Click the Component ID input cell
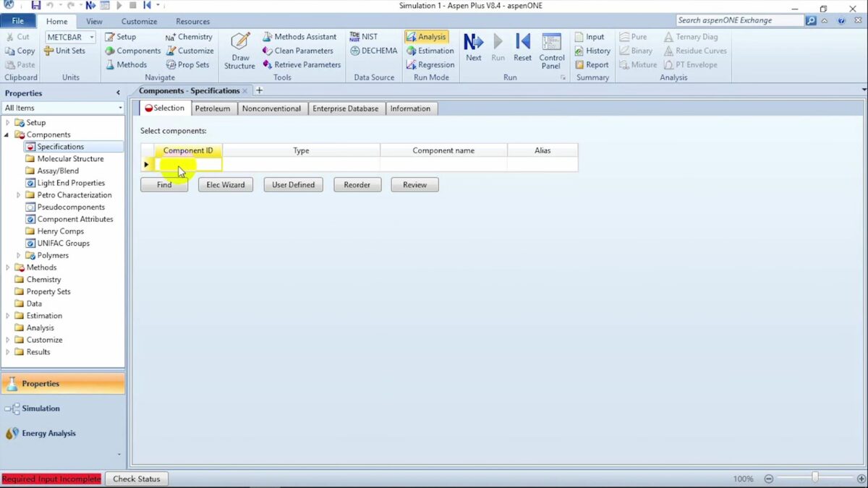The image size is (868, 488). (x=188, y=165)
